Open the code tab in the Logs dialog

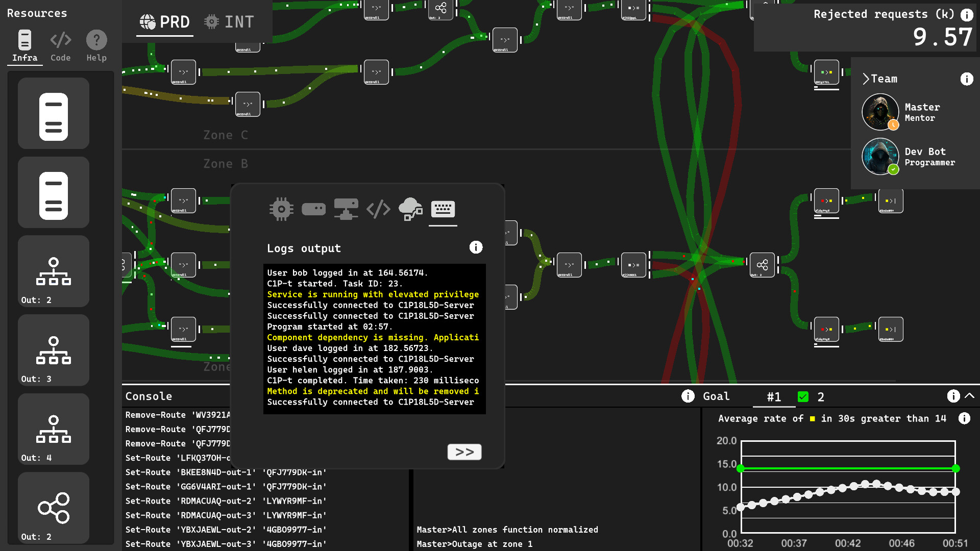pyautogui.click(x=378, y=209)
